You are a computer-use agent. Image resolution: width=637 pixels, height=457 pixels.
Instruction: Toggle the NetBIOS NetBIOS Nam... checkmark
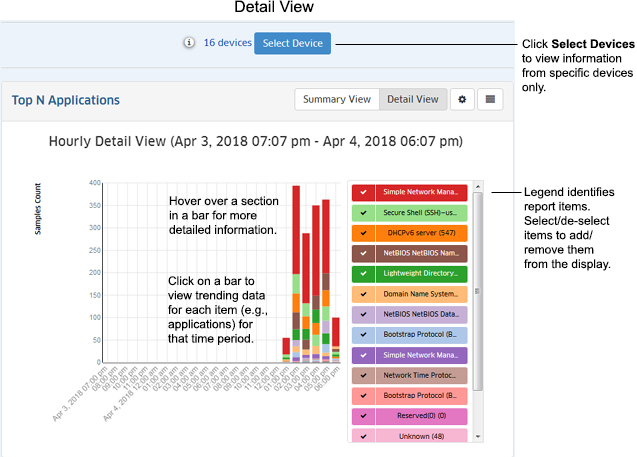364,254
